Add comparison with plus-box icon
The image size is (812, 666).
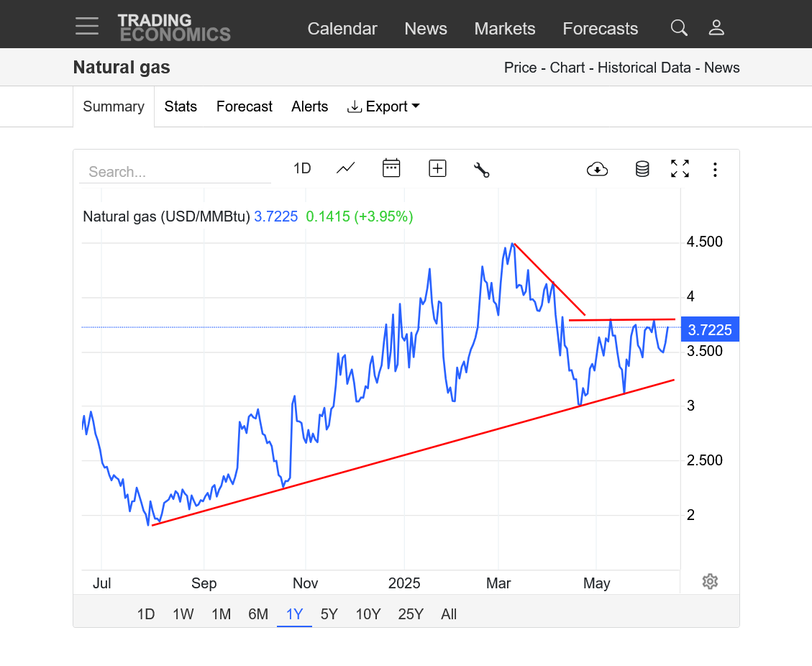[437, 168]
